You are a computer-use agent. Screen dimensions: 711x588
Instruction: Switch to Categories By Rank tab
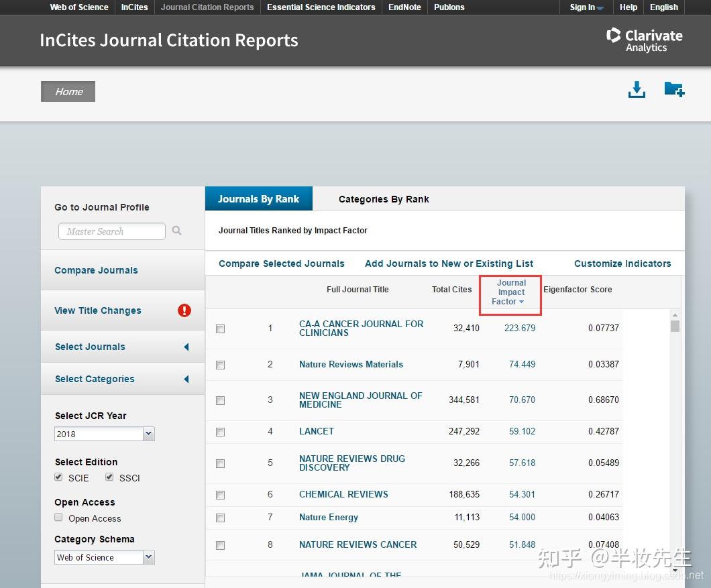384,199
